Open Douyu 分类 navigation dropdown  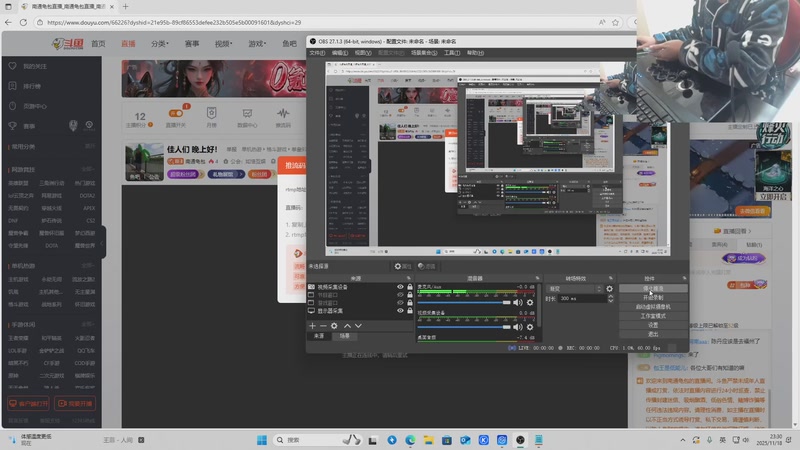[x=160, y=44]
